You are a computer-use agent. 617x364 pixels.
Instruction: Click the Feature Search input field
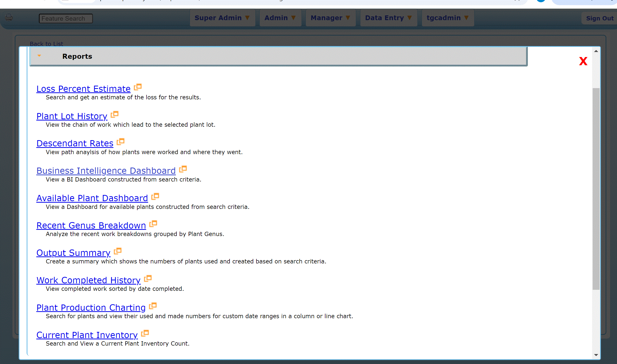(x=66, y=19)
